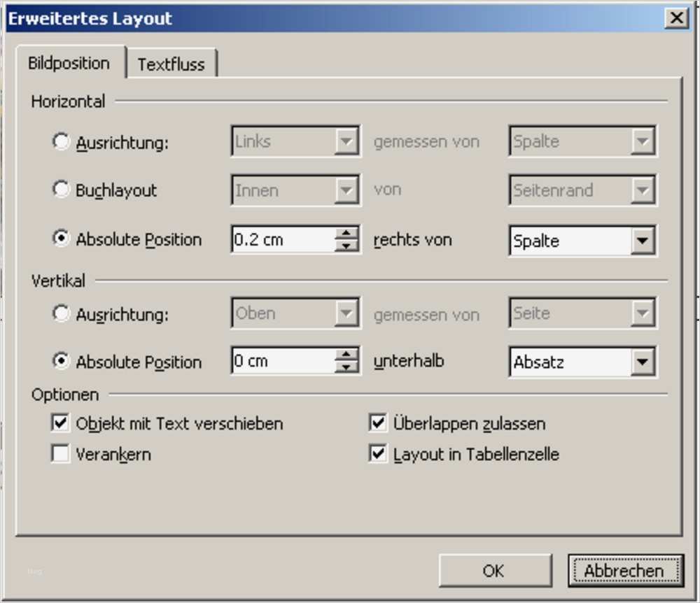
Task: Select Ausrichtung in the Vertikal section
Action: point(62,313)
